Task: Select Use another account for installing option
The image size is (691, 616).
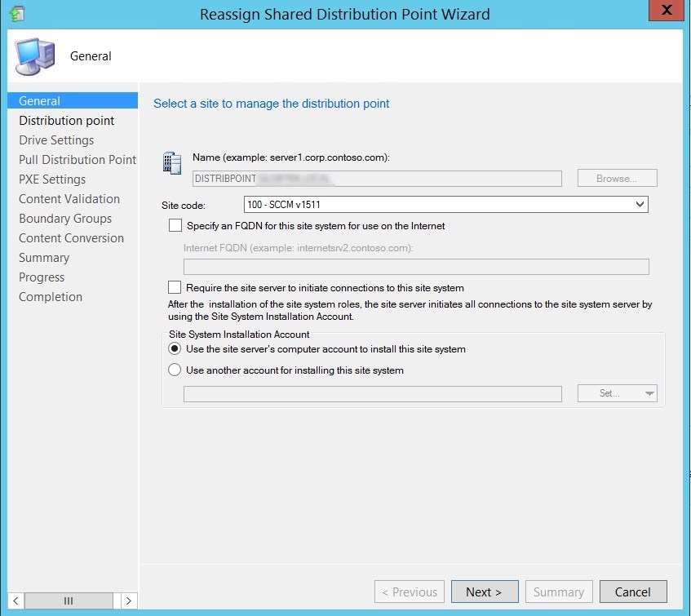Action: [x=174, y=370]
